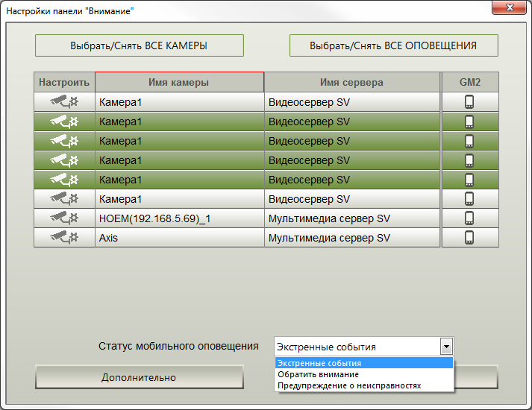
Task: Click the configure camera icon in the Axis row
Action: (x=64, y=238)
